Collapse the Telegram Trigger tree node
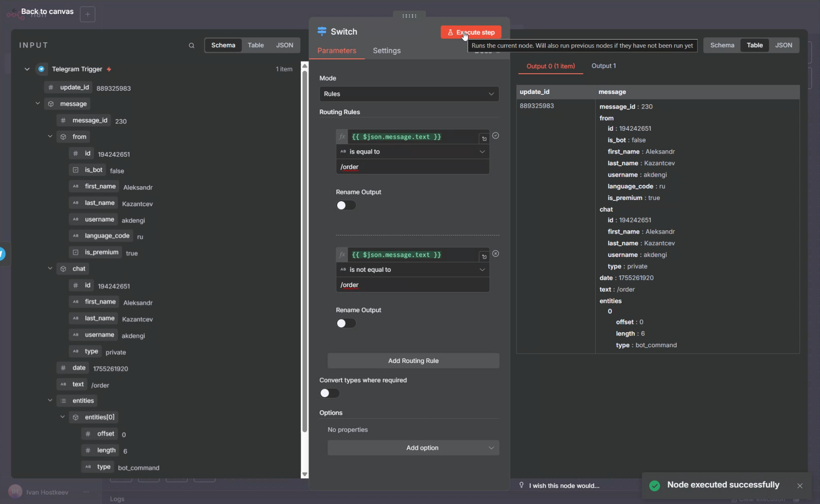 coord(27,69)
